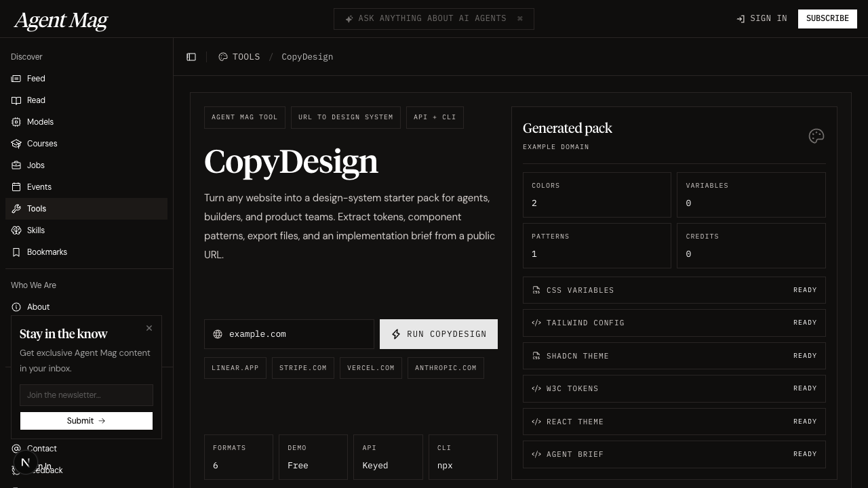Open the About menu item
This screenshot has width=868, height=488.
(x=38, y=307)
